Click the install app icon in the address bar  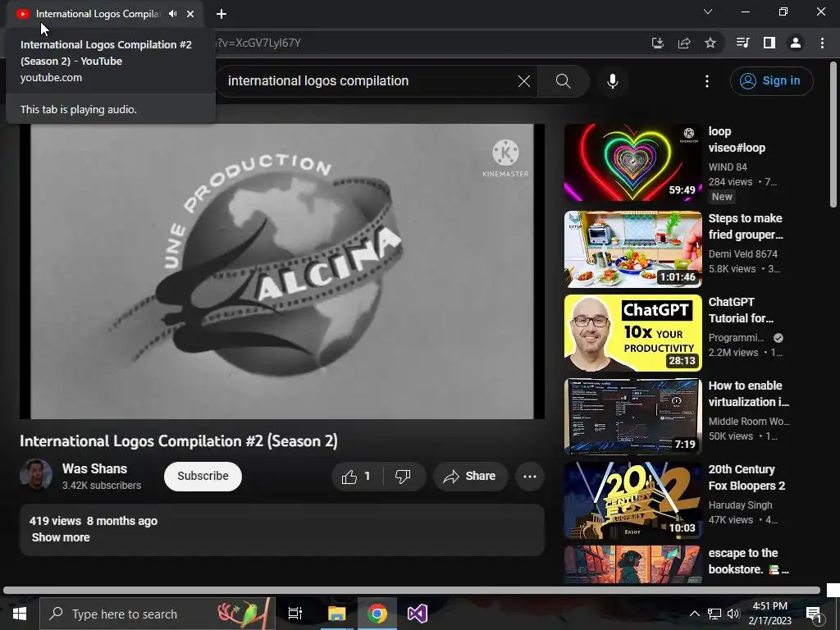click(658, 43)
